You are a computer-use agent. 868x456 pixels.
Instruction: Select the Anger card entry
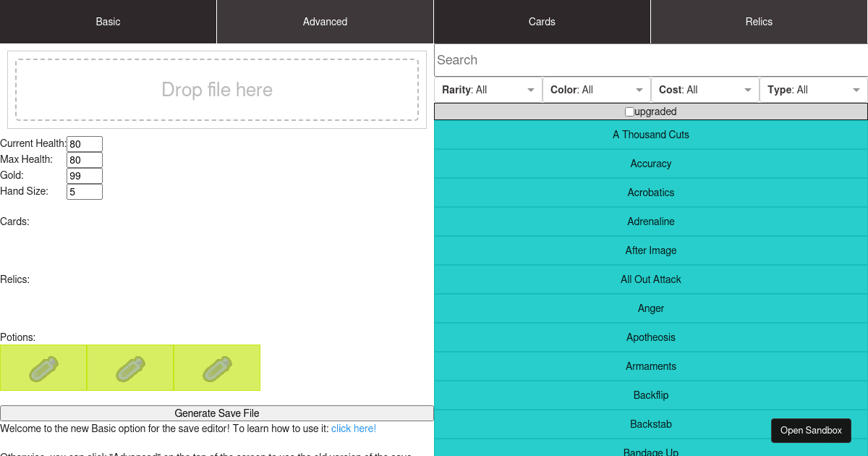point(650,308)
